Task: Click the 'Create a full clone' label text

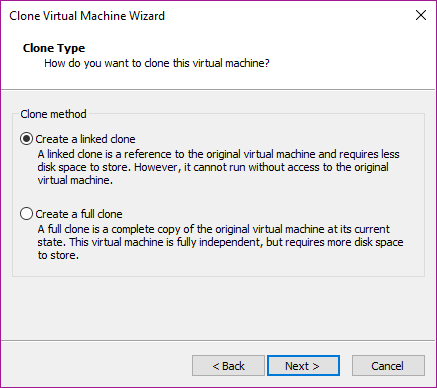Action: click(79, 214)
